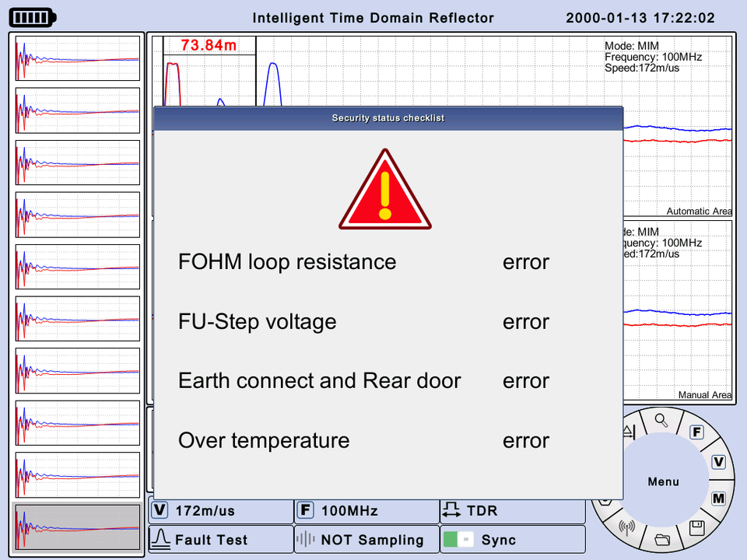Viewport: 747px width, 560px height.
Task: Click the center Menu button of the dial
Action: click(663, 481)
